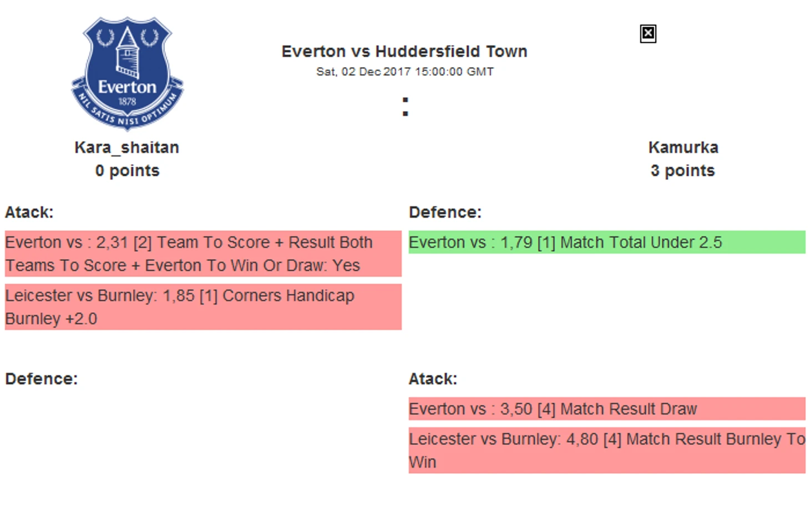Image resolution: width=810 pixels, height=532 pixels.
Task: Click the X box icon above Kamurka
Action: (647, 34)
